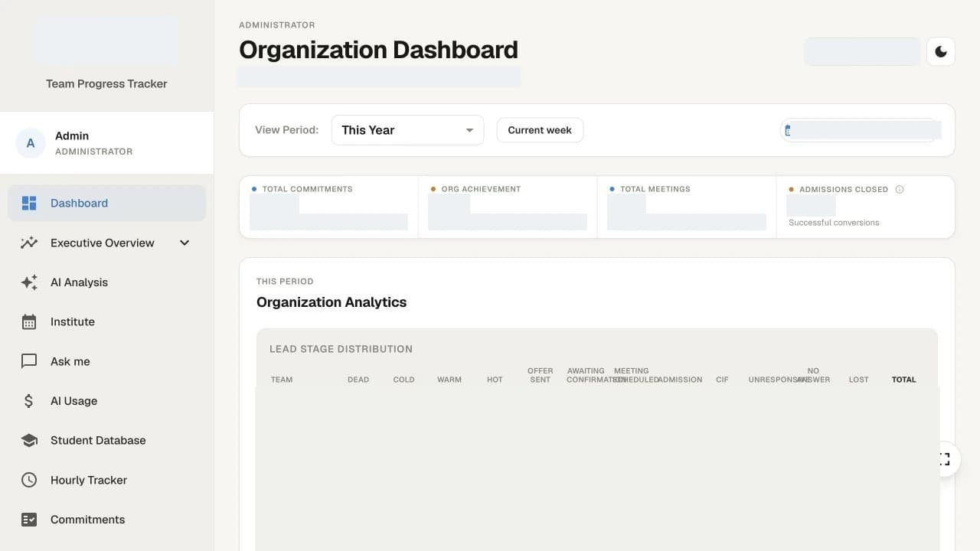Click the Admissions Closed stat card

[865, 207]
